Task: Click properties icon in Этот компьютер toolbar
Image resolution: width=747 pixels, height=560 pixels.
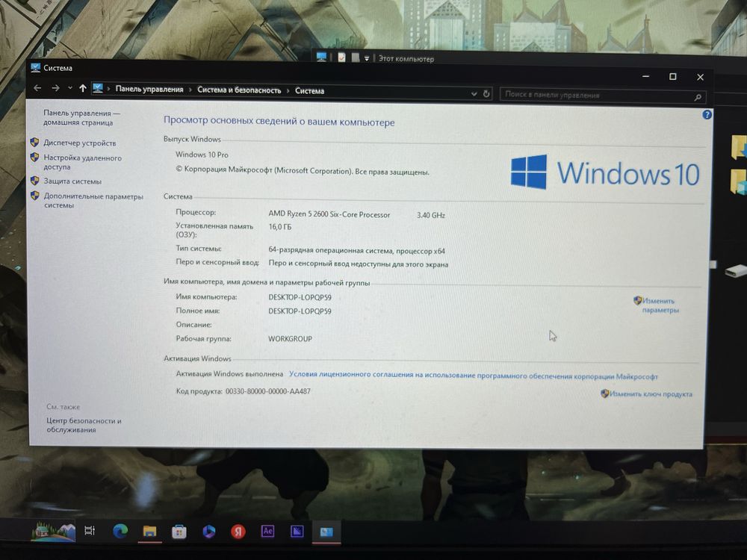Action: pyautogui.click(x=341, y=57)
